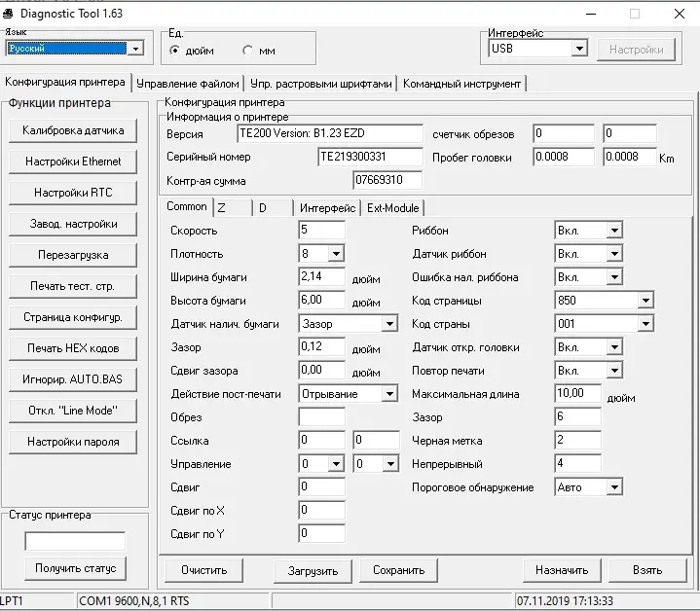Select the мм unit radio button
The image size is (700, 611).
(x=247, y=51)
